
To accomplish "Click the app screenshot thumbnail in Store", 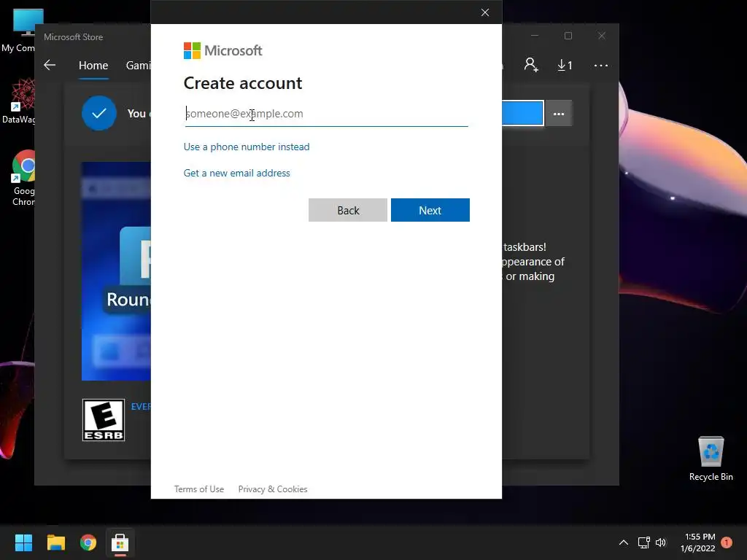I will 116,271.
